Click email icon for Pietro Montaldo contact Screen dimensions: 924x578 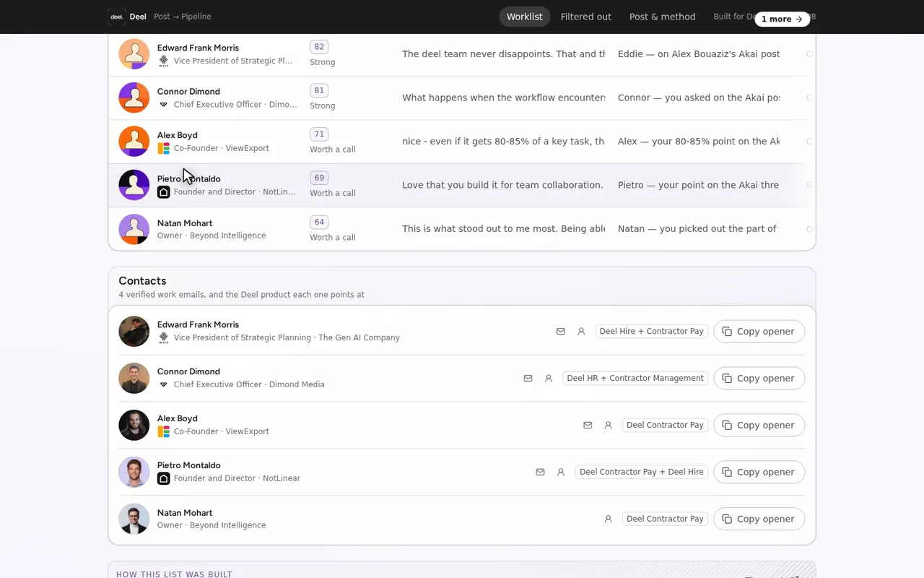[x=540, y=473]
